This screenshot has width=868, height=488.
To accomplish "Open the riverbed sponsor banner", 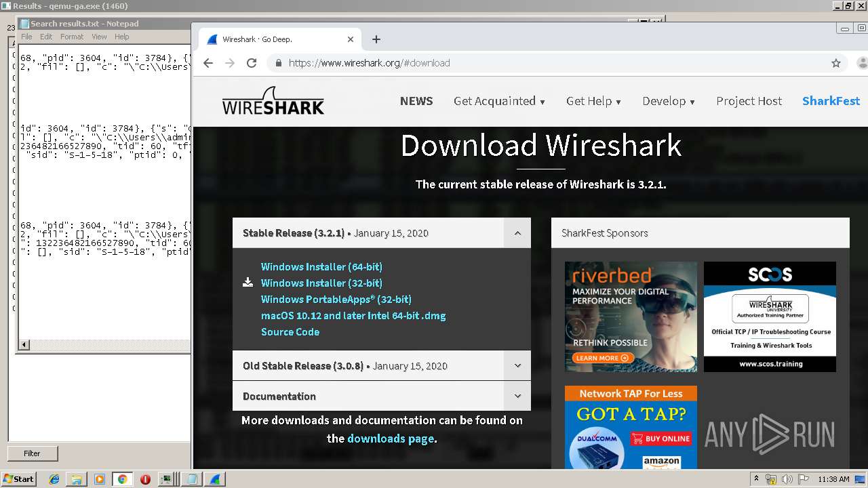I will coord(631,317).
